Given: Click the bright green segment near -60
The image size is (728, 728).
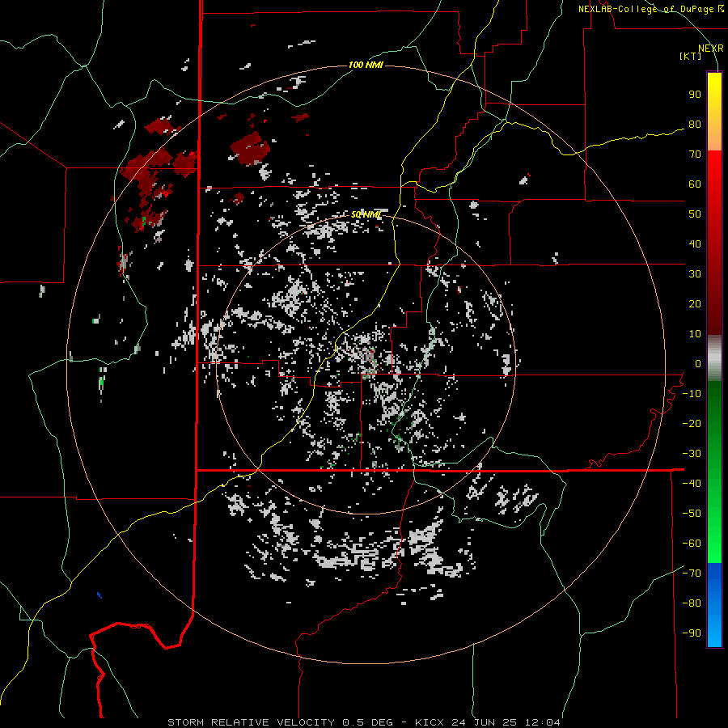Looking at the screenshot, I should 714,545.
